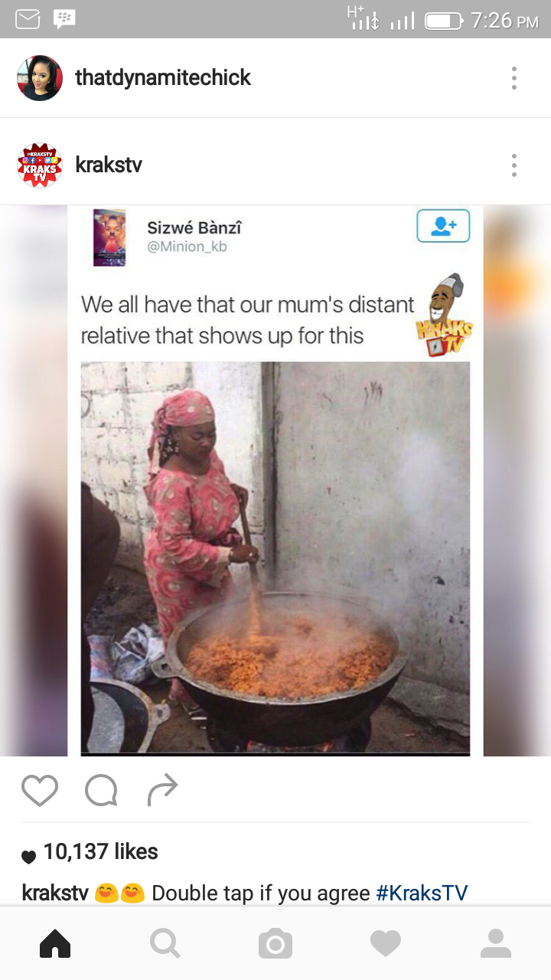551x980 pixels.
Task: Open Camera to create new post
Action: 275,943
